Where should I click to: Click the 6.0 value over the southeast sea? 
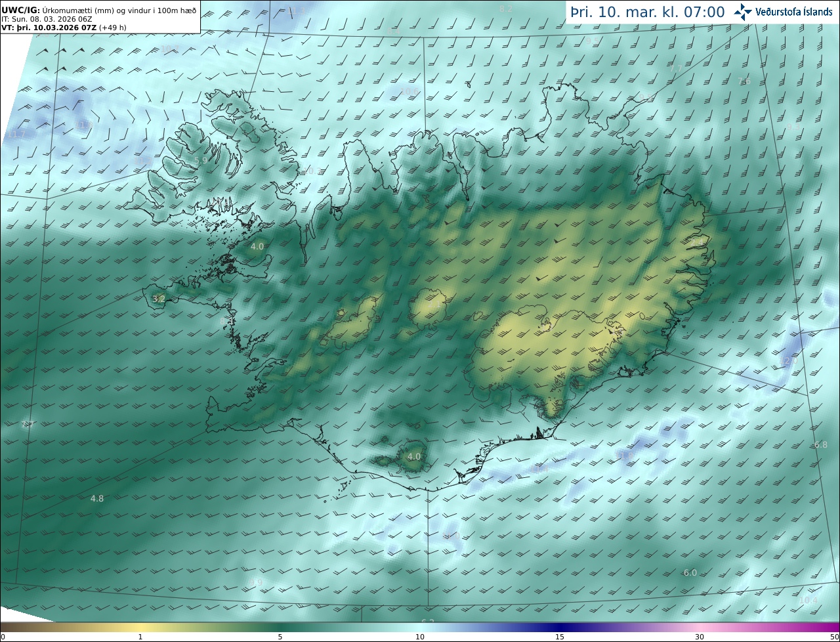point(690,572)
